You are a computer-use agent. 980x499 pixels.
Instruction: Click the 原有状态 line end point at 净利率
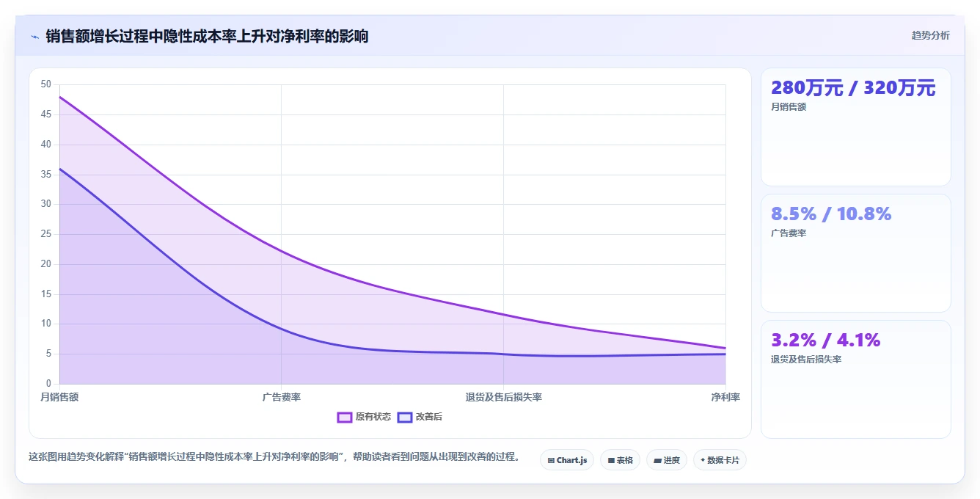point(725,348)
